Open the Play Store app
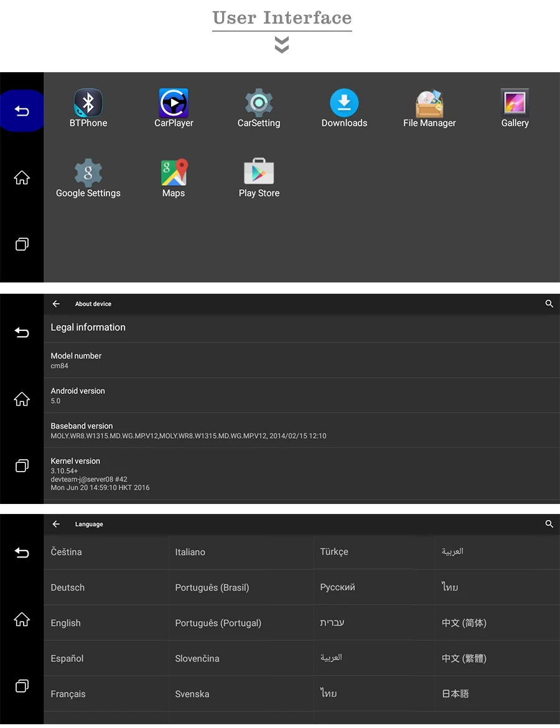The width and height of the screenshot is (560, 728). click(x=259, y=179)
